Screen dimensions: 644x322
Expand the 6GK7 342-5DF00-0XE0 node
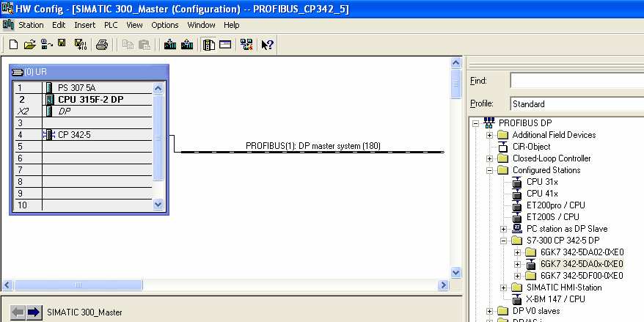point(518,276)
